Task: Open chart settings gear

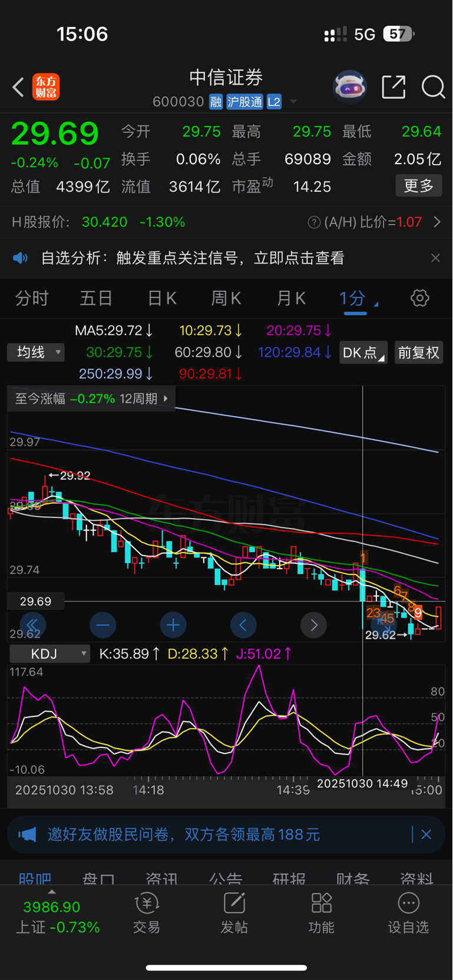Action: point(419,298)
